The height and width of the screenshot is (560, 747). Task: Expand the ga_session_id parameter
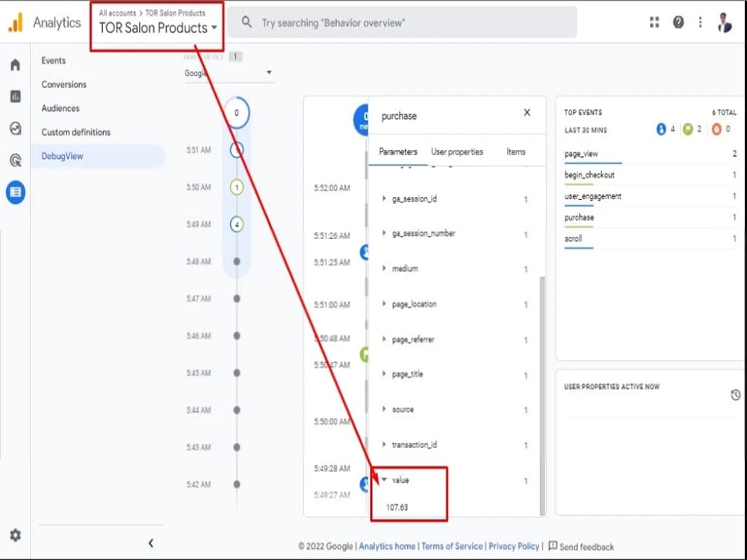[385, 198]
